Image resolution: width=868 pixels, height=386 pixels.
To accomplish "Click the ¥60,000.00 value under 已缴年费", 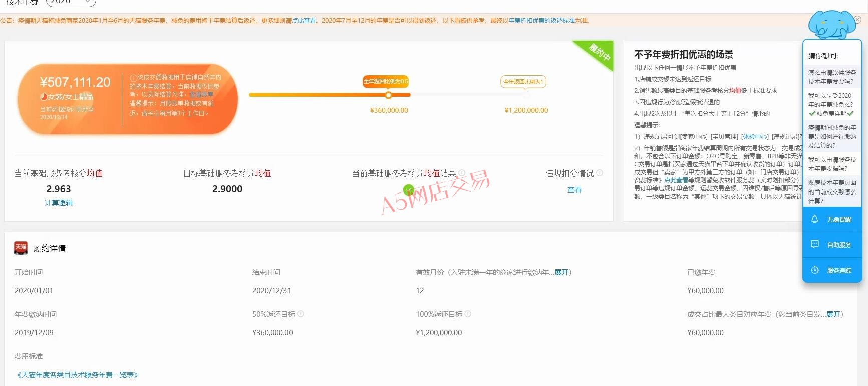I will [x=705, y=291].
